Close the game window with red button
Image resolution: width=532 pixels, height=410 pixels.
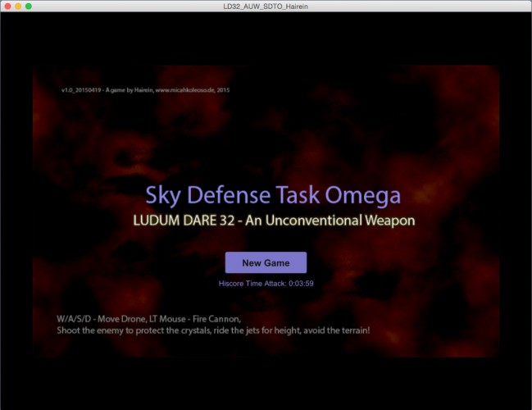point(7,6)
